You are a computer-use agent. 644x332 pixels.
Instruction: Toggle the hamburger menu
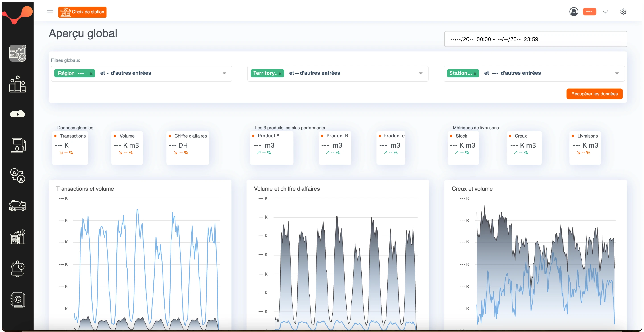coord(50,12)
